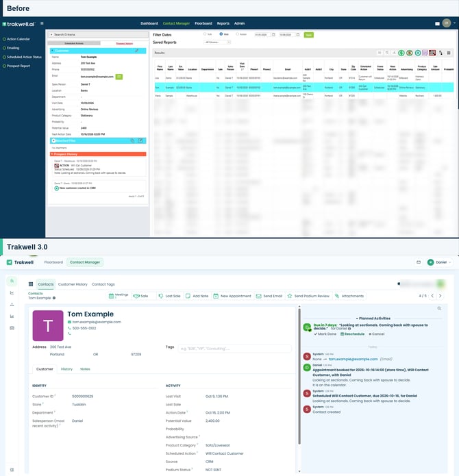The image size is (459, 476).
Task: Go to previous record with left chevron
Action: click(432, 296)
